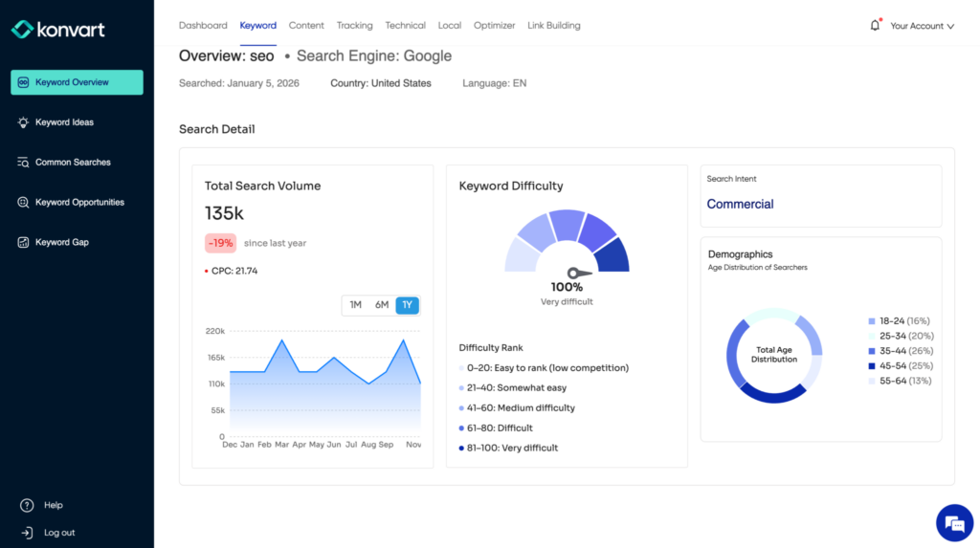Switch to the Dashboard tab
Screen dimensions: 980x548
203,26
